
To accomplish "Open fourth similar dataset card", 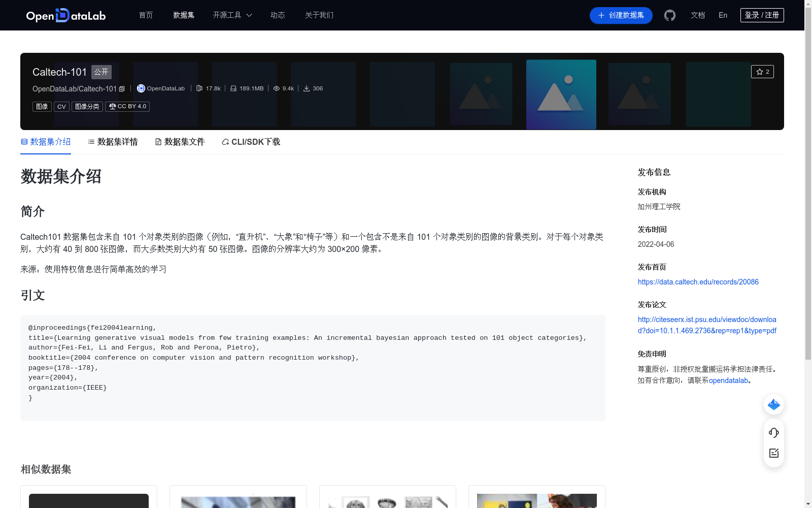I will tap(537, 497).
